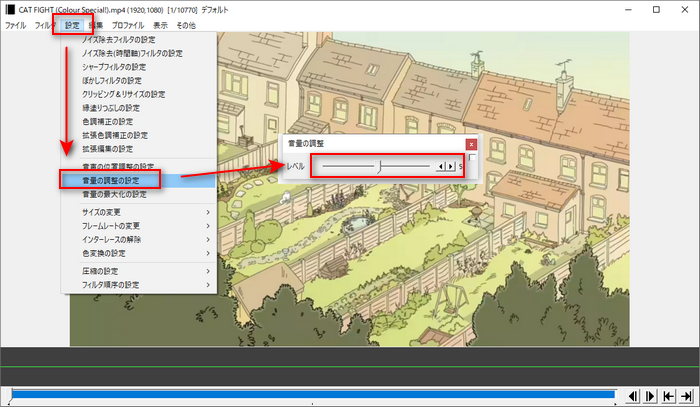The width and height of the screenshot is (700, 407).
Task: Jump to the selection end marker button
Action: [x=685, y=396]
